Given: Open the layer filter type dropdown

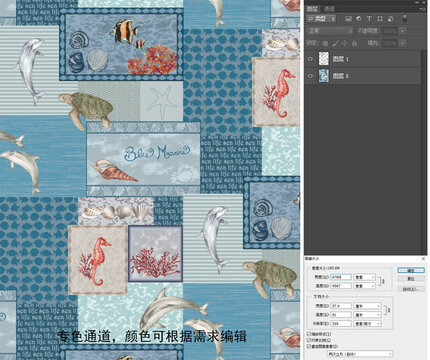Looking at the screenshot, I should click(321, 19).
